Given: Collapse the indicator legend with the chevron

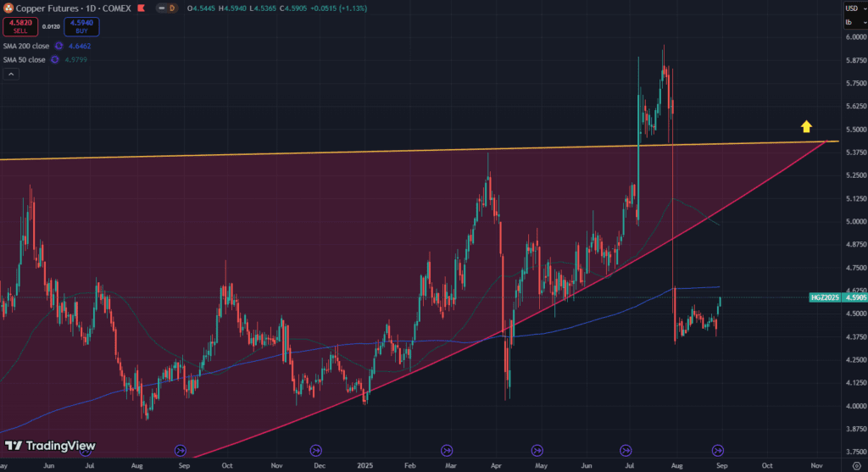Looking at the screenshot, I should [10, 75].
